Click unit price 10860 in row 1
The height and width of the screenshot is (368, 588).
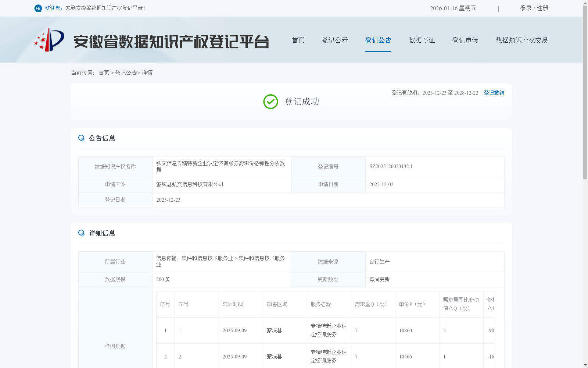406,330
